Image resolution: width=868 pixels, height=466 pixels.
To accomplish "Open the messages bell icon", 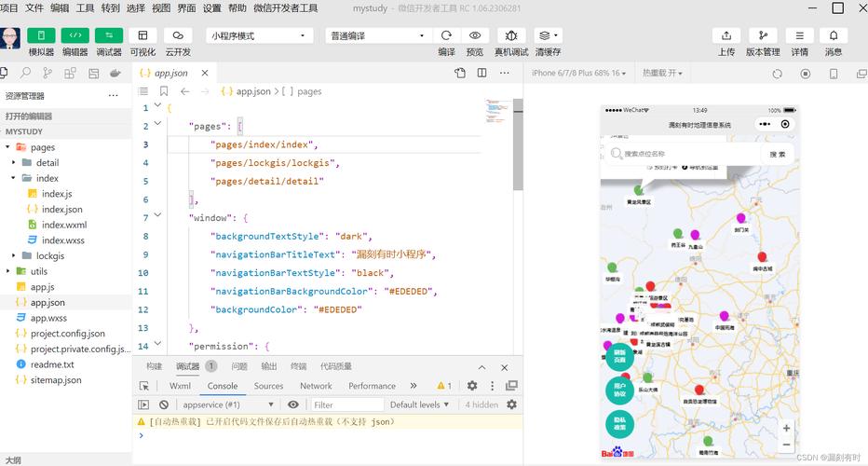I will 834,35.
